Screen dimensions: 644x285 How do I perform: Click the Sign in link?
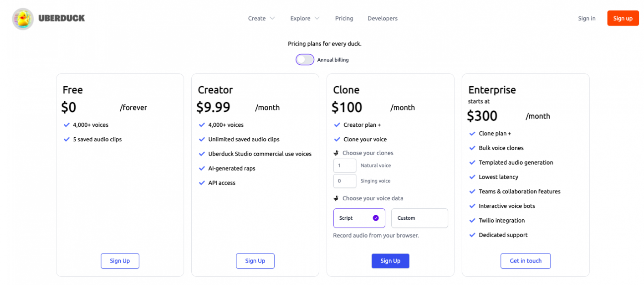tap(587, 19)
